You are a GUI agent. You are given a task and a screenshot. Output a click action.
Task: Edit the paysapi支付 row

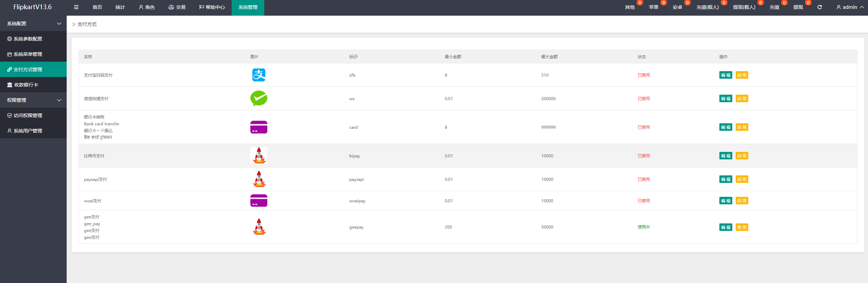point(726,179)
